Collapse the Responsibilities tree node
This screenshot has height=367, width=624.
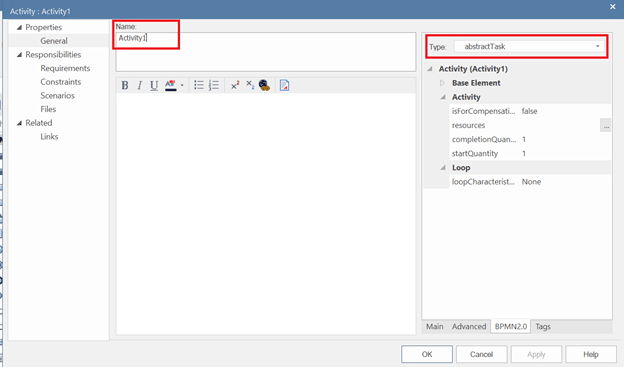pyautogui.click(x=19, y=55)
